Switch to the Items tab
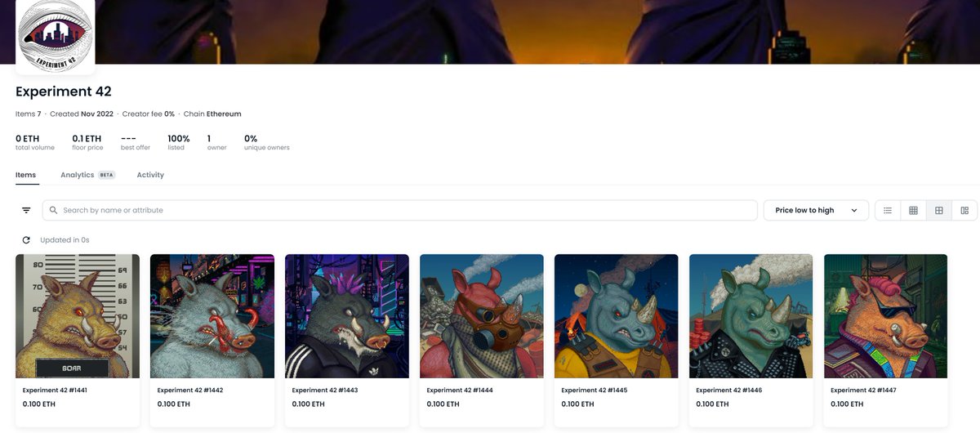 [25, 175]
